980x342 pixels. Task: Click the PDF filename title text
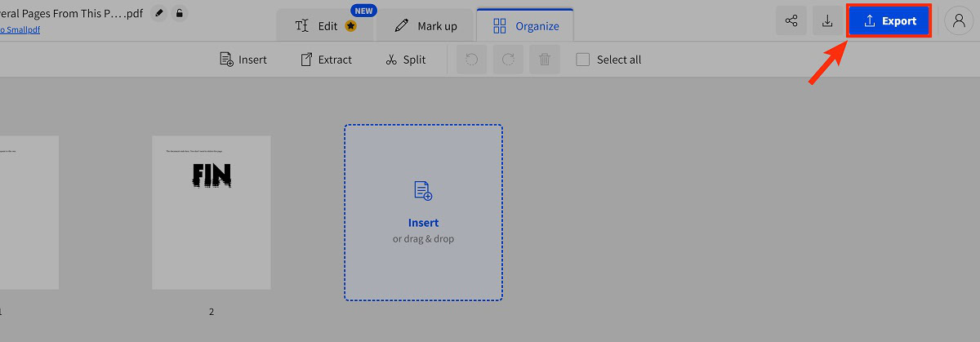pos(72,13)
